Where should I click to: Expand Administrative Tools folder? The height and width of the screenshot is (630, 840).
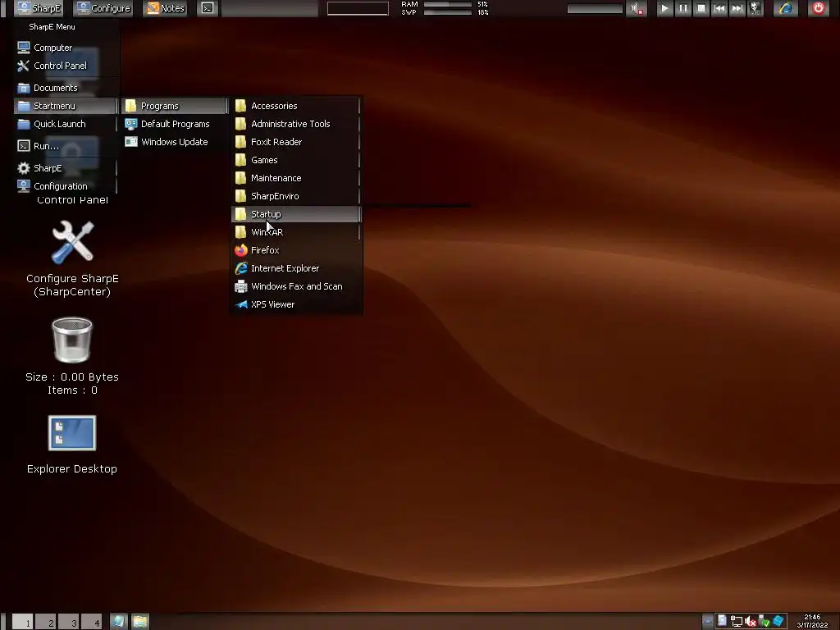297,124
